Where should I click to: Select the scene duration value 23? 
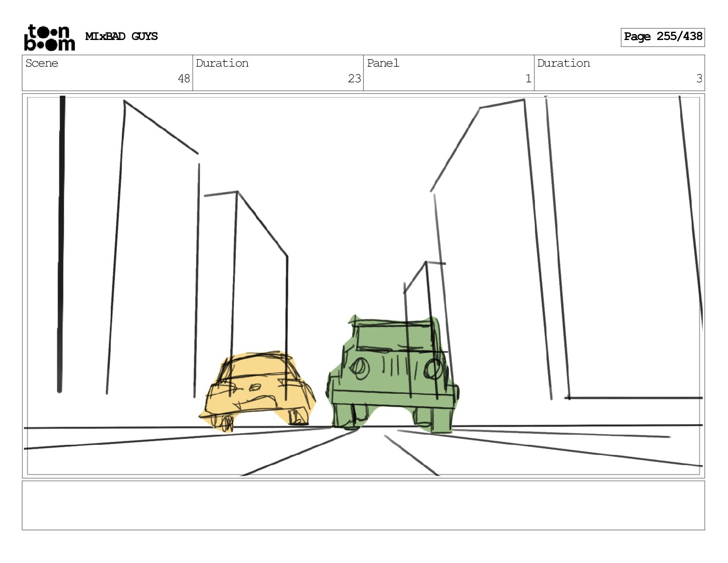pos(354,79)
